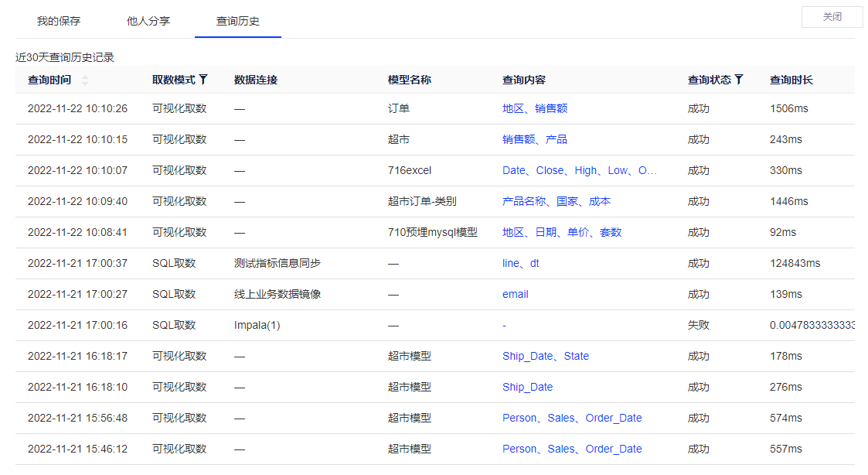868x475 pixels.
Task: Click the 模型名称 column header
Action: [410, 80]
